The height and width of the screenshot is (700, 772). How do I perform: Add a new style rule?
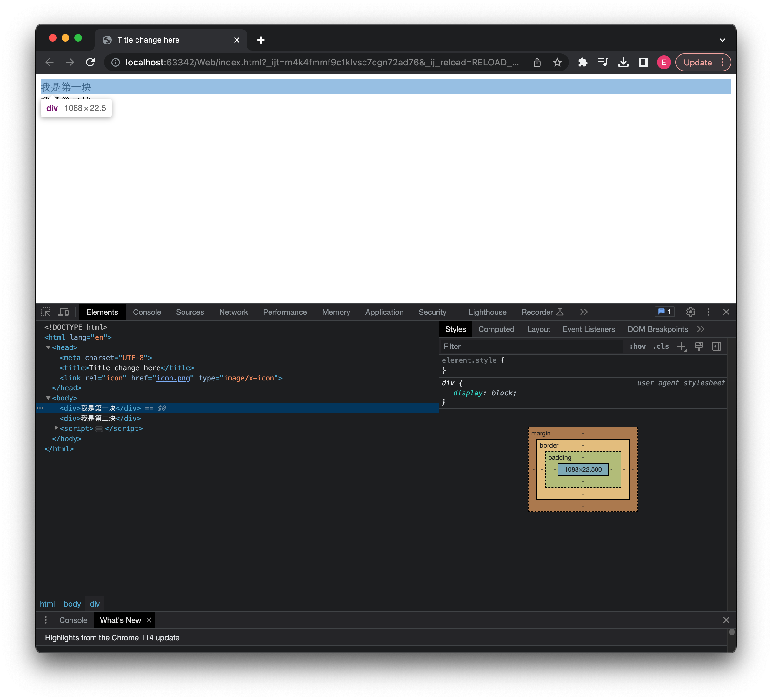point(682,347)
